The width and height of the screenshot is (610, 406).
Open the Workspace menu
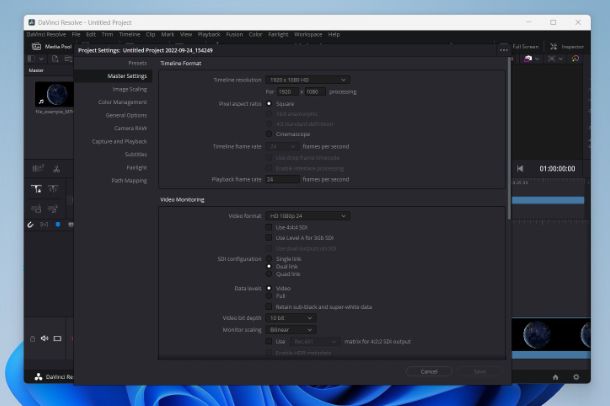click(x=308, y=35)
